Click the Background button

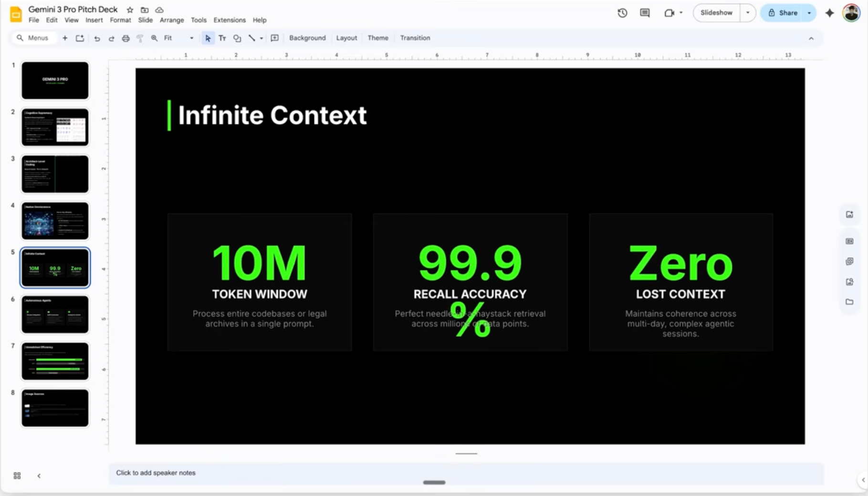(307, 38)
